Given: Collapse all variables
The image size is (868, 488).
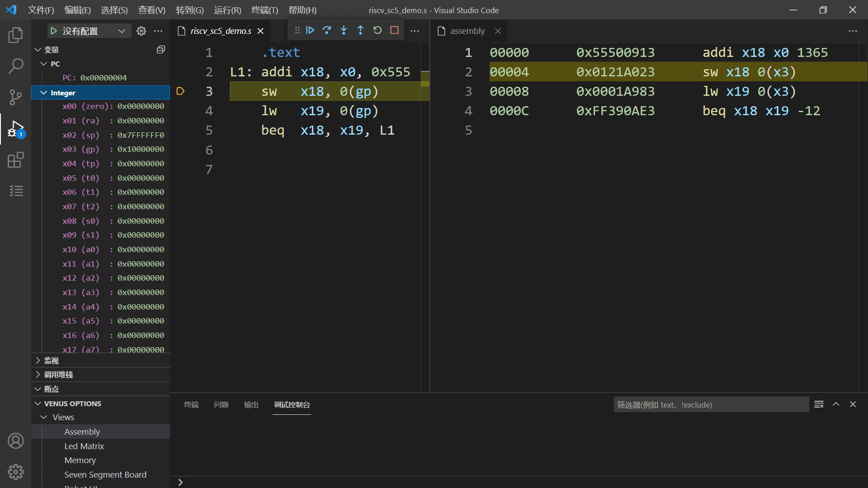Looking at the screenshot, I should point(160,50).
